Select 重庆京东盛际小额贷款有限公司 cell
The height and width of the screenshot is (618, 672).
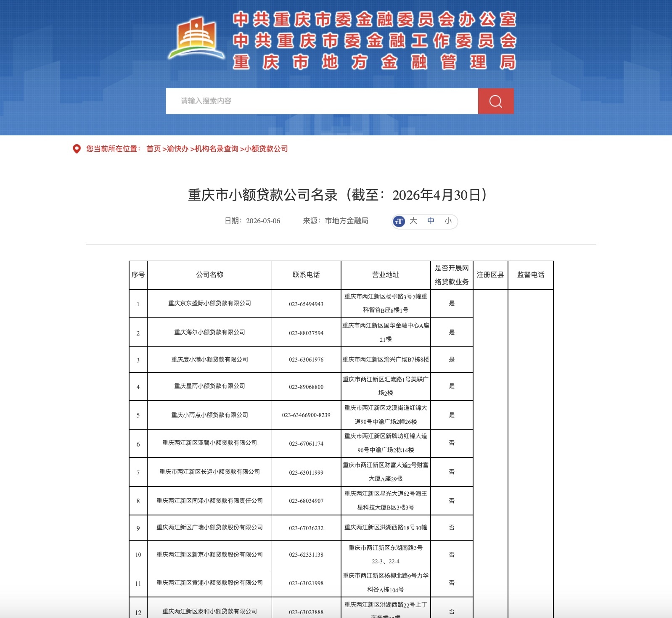[209, 304]
